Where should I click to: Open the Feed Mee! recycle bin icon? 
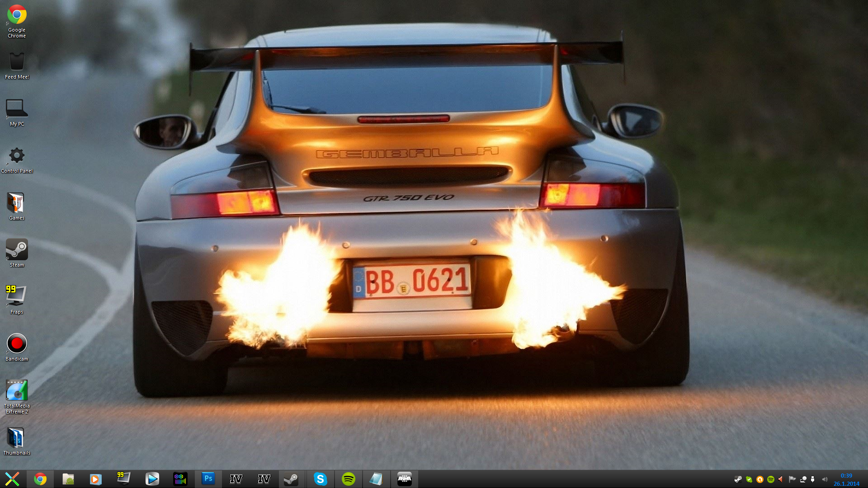tap(17, 66)
